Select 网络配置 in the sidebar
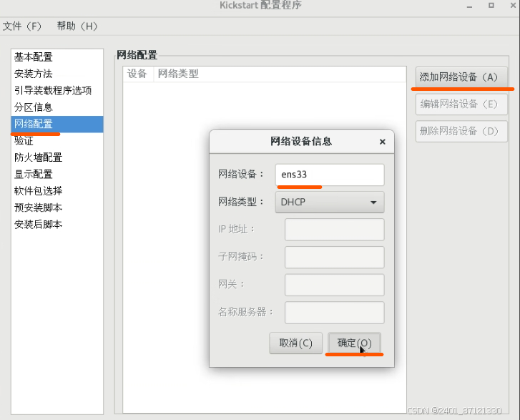Screen dimensions: 520x420 tap(57, 124)
